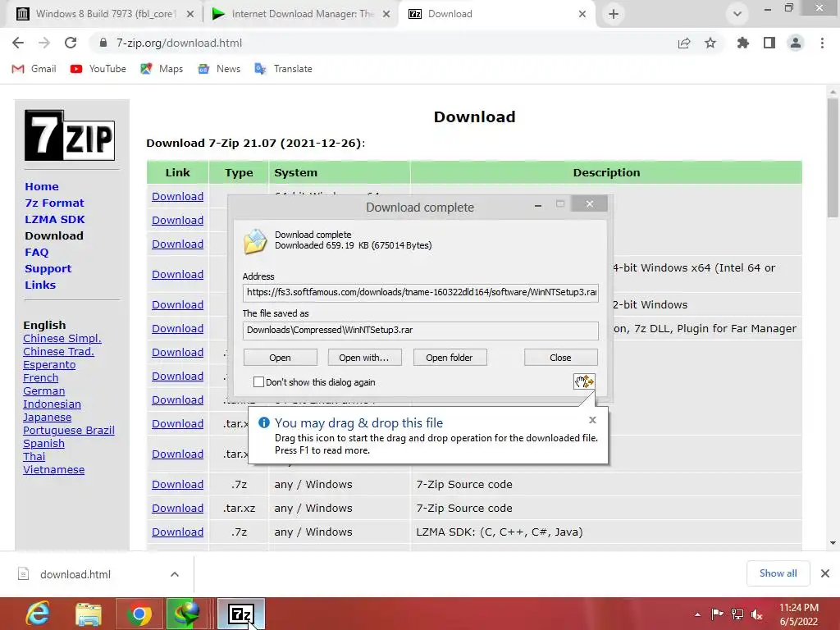Click the site lock icon in address bar
Viewport: 840px width, 630px height.
pyautogui.click(x=103, y=43)
